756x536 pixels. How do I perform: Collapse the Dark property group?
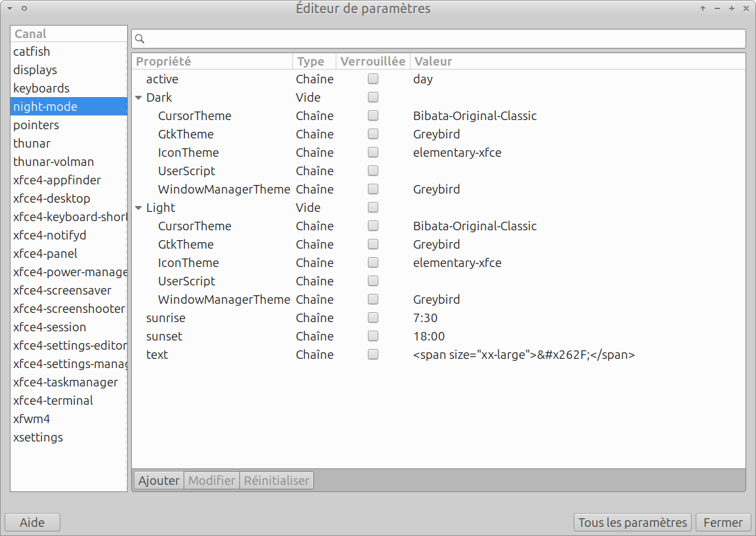tap(138, 98)
